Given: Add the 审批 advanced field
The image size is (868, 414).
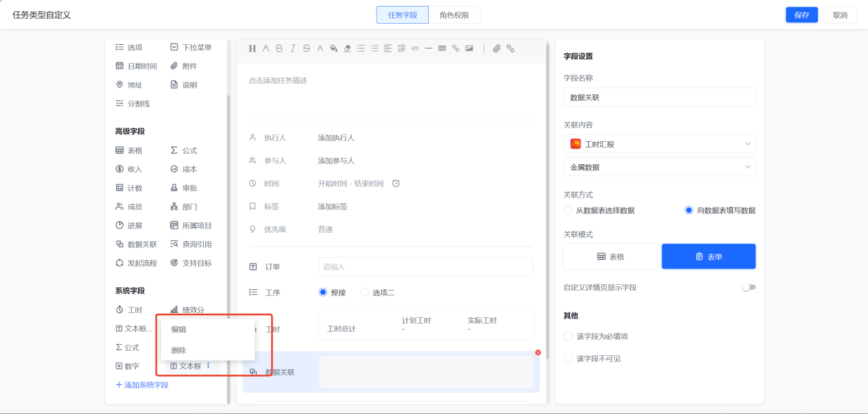Looking at the screenshot, I should pos(184,188).
